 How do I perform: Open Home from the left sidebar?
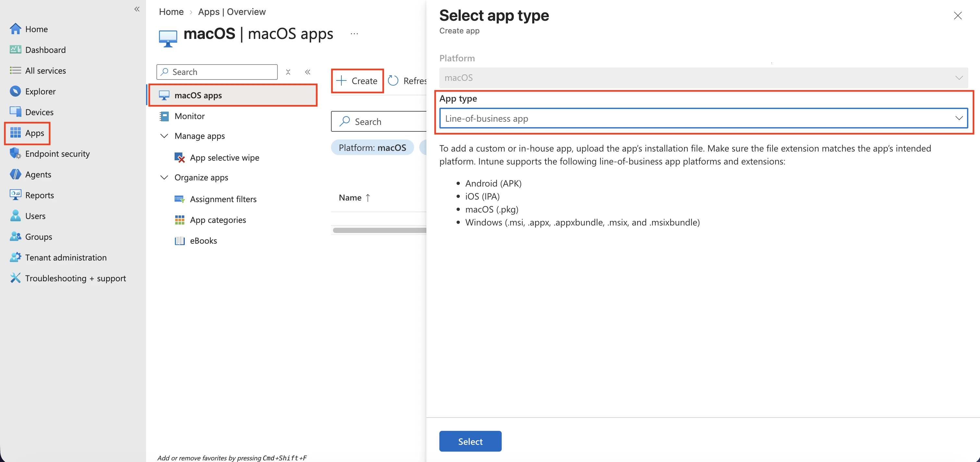(29, 29)
